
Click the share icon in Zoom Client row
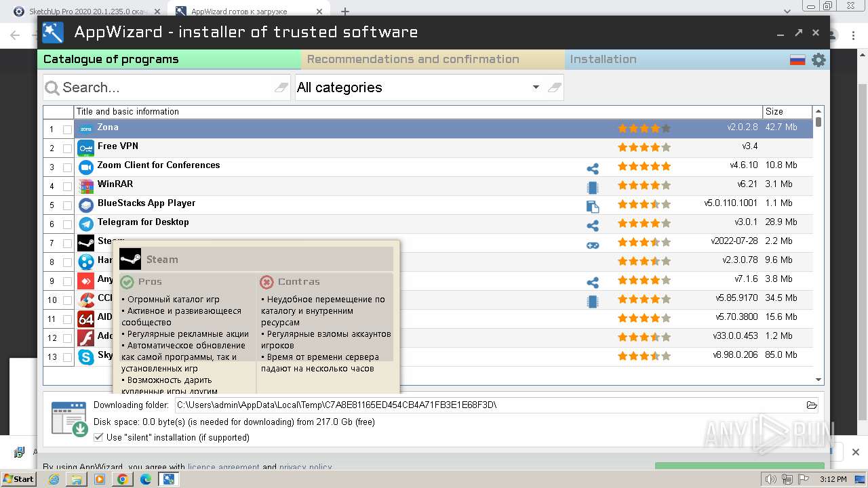click(593, 169)
